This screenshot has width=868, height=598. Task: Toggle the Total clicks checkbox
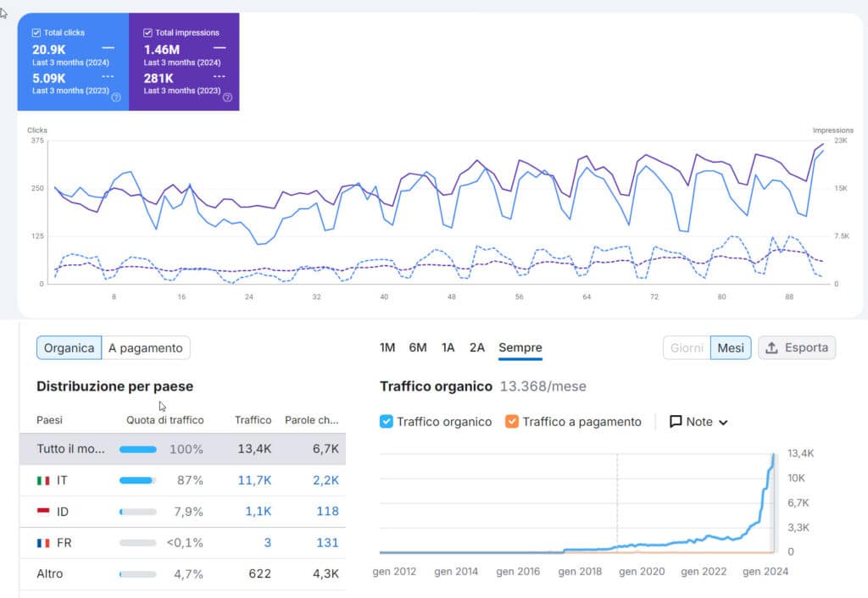(36, 32)
